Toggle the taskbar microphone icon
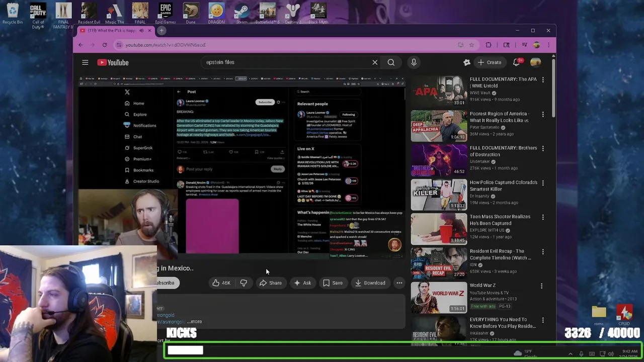 [581, 354]
